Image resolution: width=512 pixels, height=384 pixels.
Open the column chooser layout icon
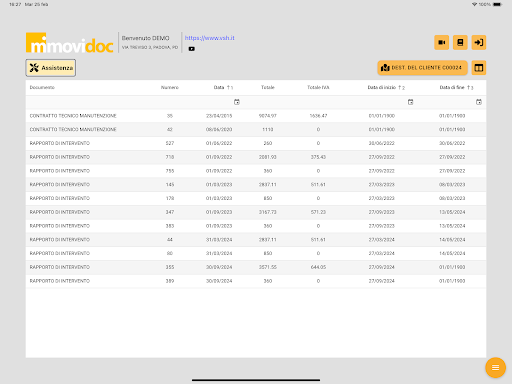479,68
